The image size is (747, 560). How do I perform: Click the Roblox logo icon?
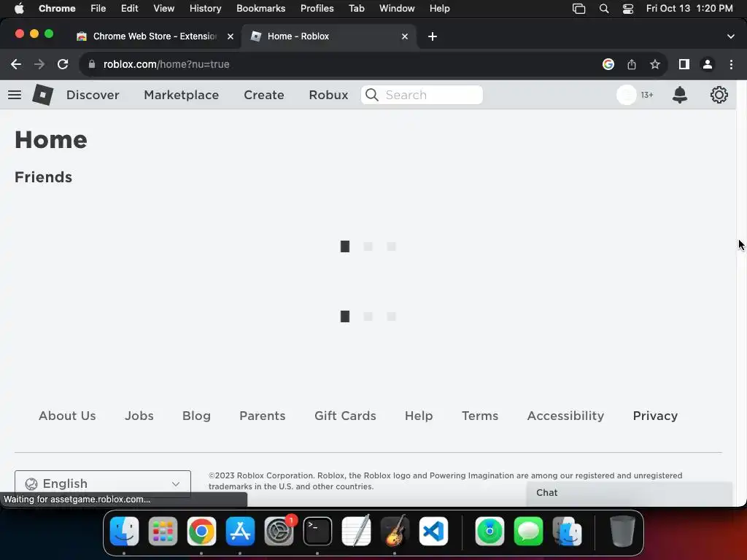(42, 95)
